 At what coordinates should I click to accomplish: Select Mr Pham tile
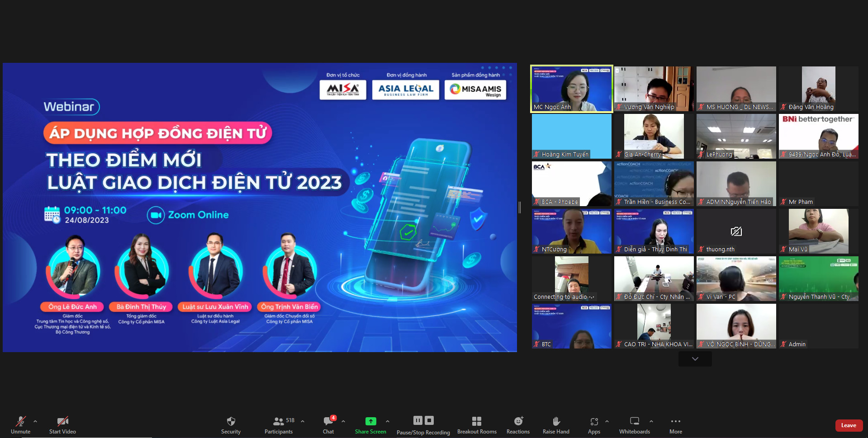(819, 184)
